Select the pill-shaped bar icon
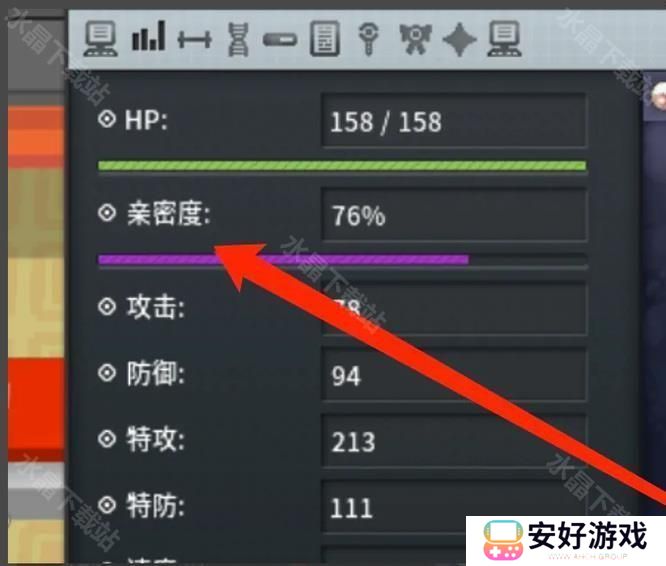Viewport: 666px width, 566px height. pyautogui.click(x=280, y=40)
